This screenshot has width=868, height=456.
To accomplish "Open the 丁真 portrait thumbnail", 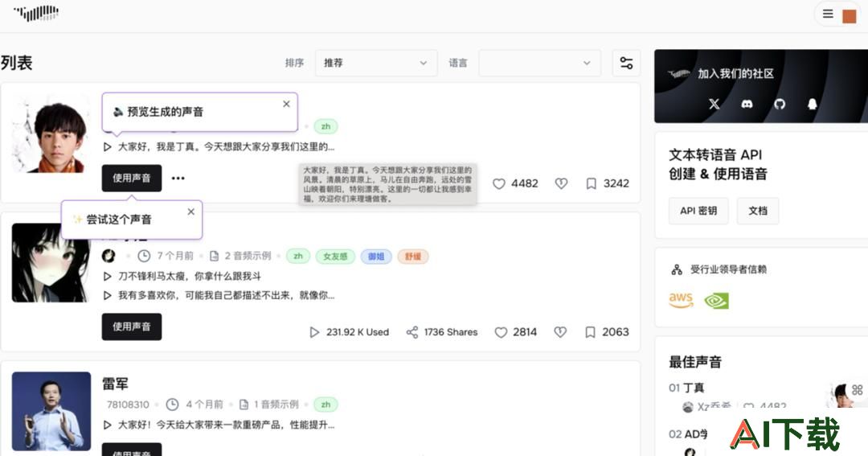I will click(x=51, y=134).
